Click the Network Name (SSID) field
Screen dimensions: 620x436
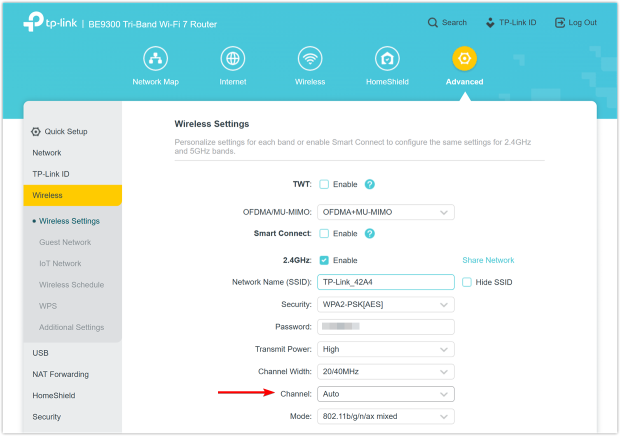click(386, 282)
